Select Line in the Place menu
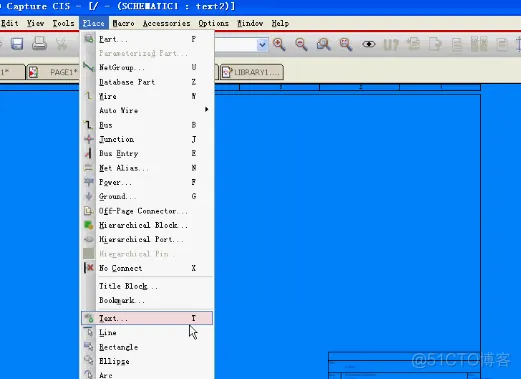This screenshot has height=379, width=521. pos(147,332)
